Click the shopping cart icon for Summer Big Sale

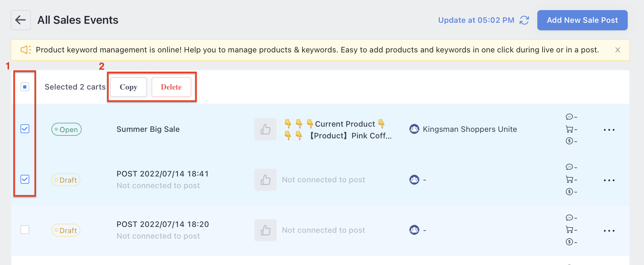[569, 129]
